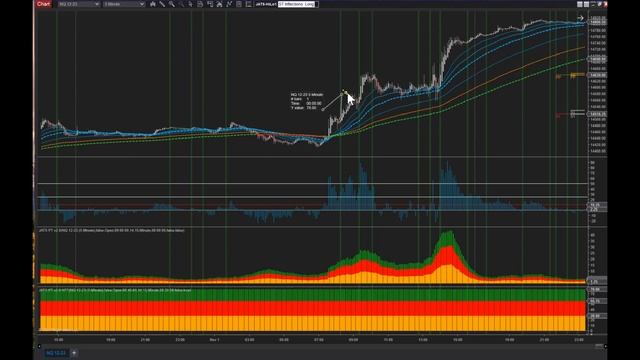The height and width of the screenshot is (360, 640).
Task: Open chart Properties icon, last in toolbar
Action: pos(248,4)
